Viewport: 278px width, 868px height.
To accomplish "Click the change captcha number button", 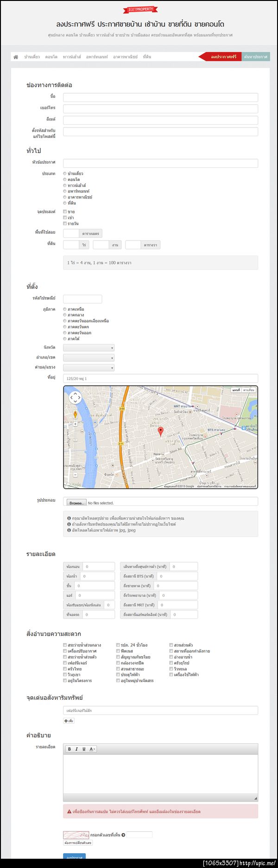I will [x=78, y=842].
